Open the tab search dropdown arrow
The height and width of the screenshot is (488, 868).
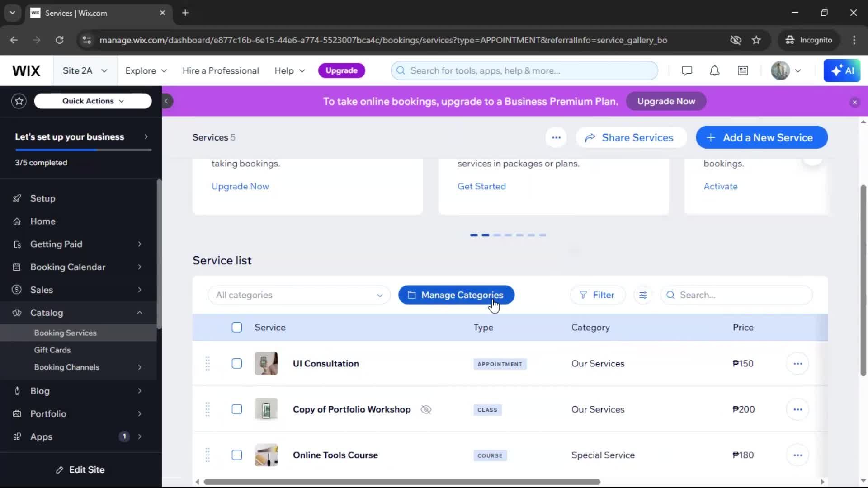click(x=12, y=13)
